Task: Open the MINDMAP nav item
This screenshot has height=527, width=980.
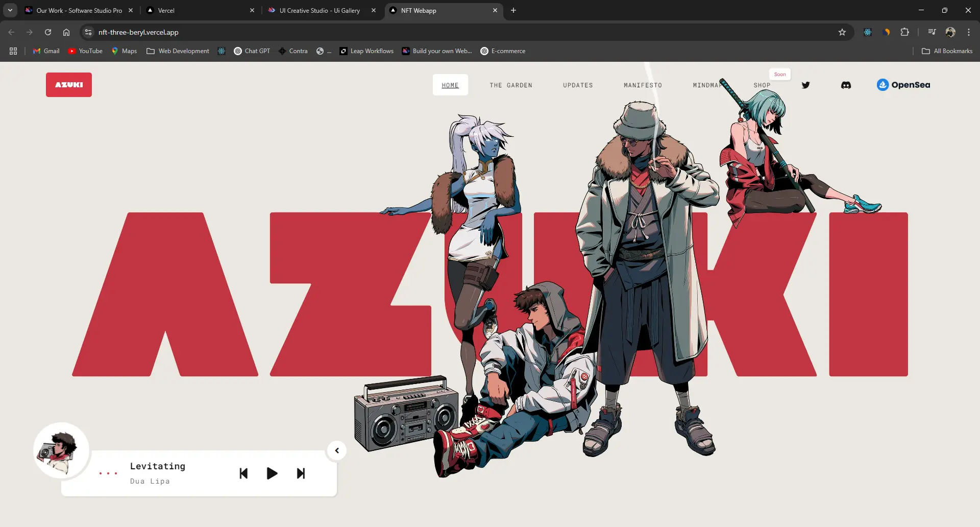Action: tap(708, 85)
